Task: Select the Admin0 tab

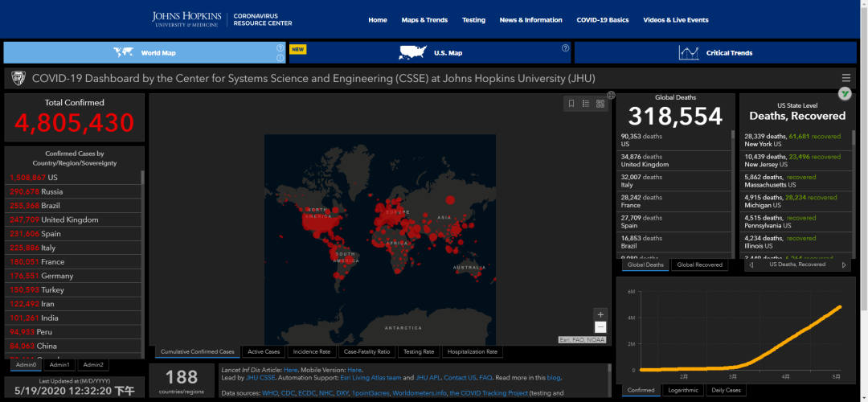Action: tap(26, 365)
